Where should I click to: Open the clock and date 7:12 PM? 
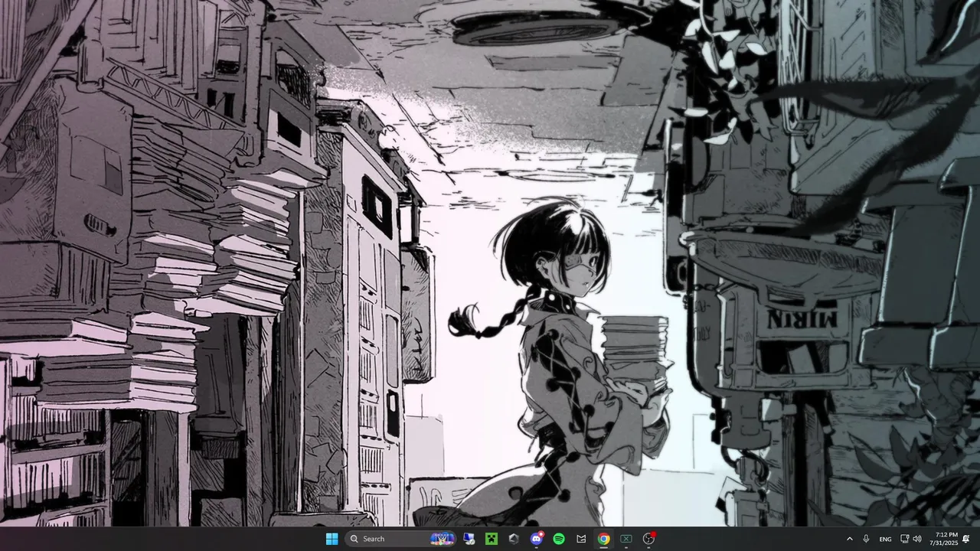943,539
